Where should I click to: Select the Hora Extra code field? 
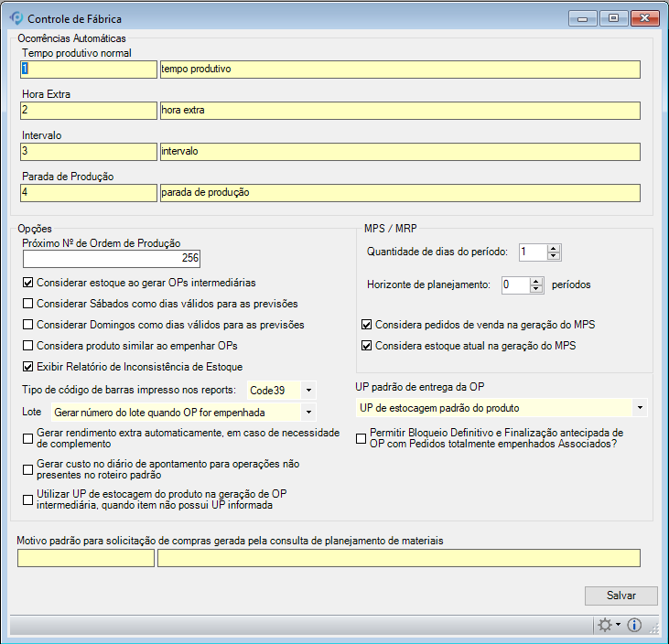[x=88, y=111]
